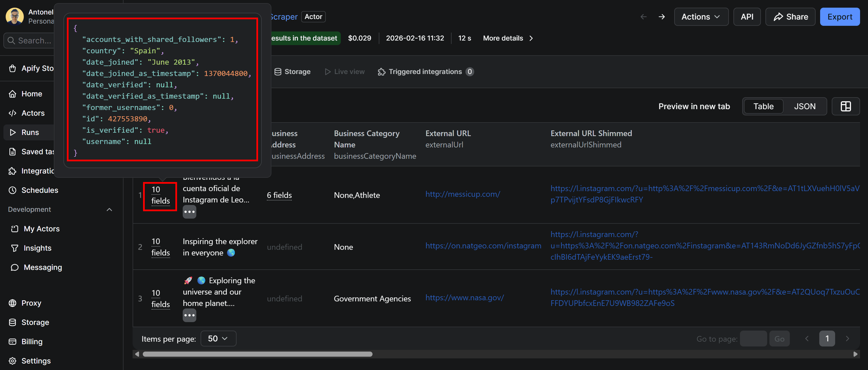Open the Actions dropdown menu
Viewport: 868px width, 370px height.
(701, 17)
